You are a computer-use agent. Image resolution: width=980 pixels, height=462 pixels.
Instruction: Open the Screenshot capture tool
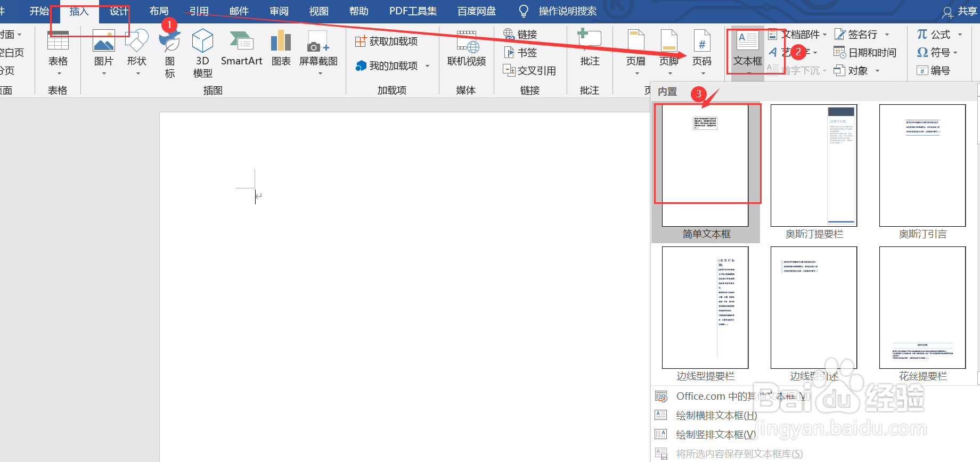318,53
